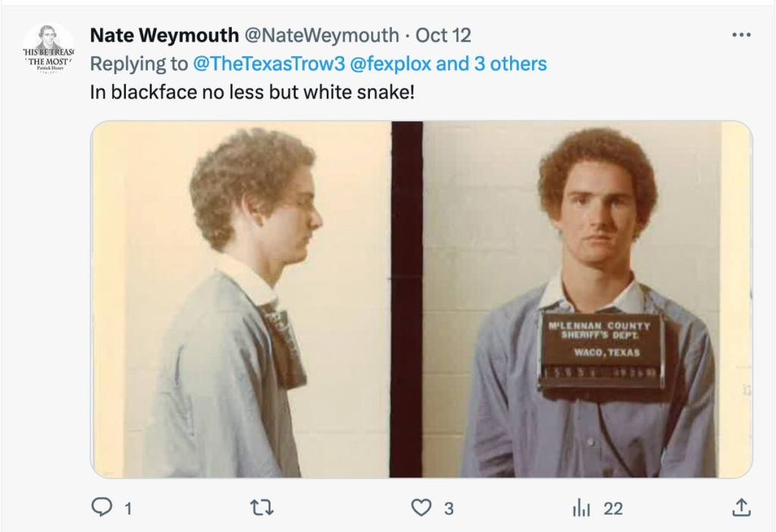
Task: Click Nate Weymouth's profile avatar
Action: 48,49
